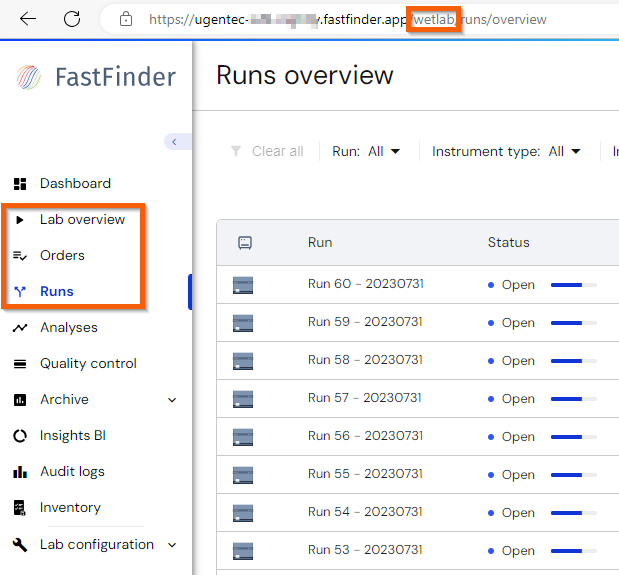Select Runs in sidebar
619x575 pixels.
click(57, 291)
